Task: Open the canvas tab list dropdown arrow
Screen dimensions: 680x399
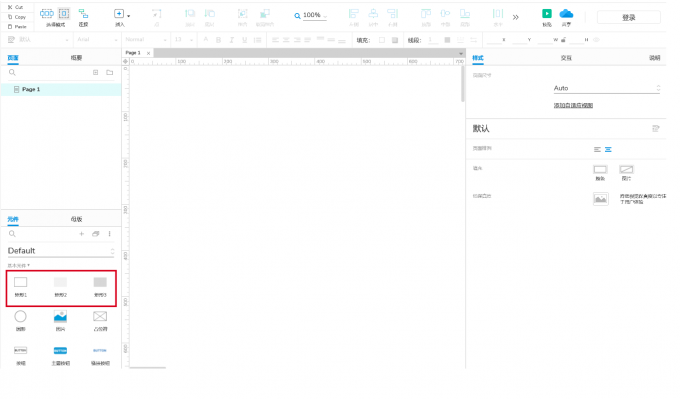Action: point(461,53)
